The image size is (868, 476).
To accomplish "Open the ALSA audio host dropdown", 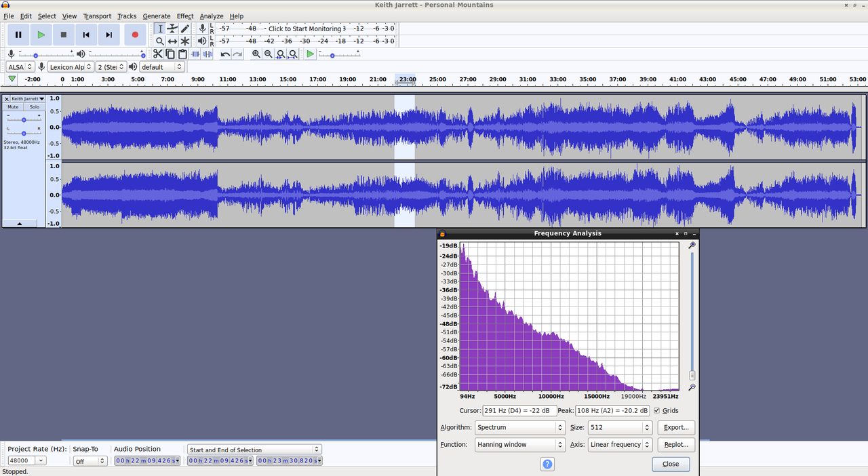I will coord(20,66).
